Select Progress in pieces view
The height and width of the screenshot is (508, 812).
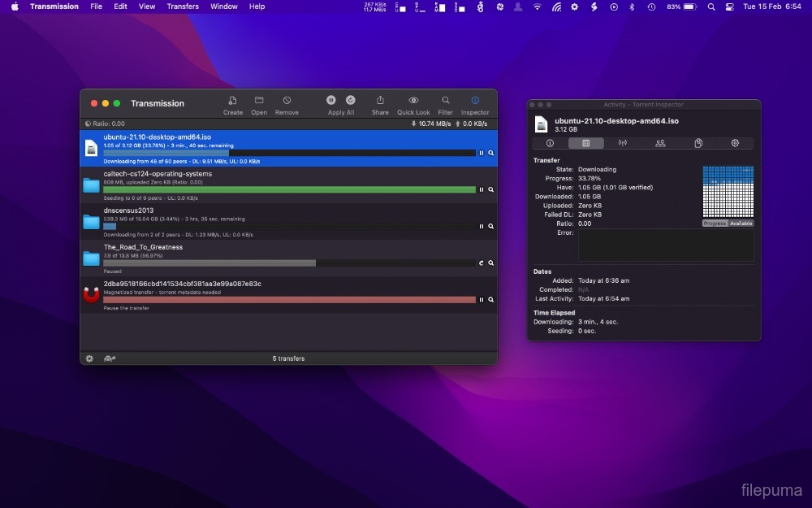tap(715, 224)
